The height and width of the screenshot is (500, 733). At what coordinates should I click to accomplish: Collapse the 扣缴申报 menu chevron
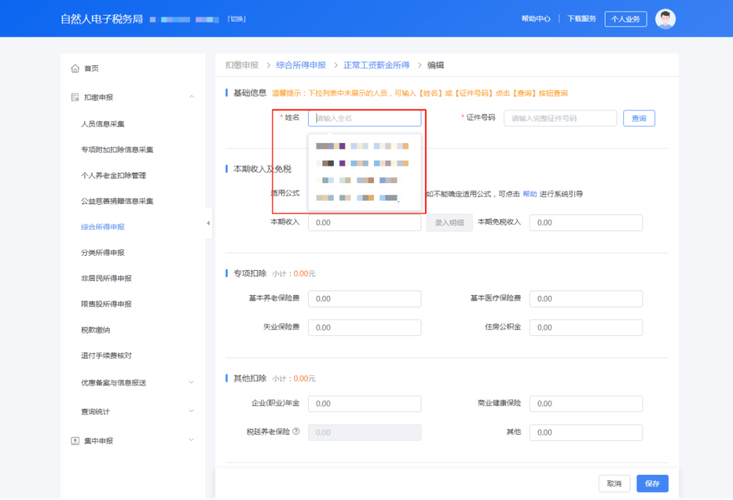(x=191, y=97)
